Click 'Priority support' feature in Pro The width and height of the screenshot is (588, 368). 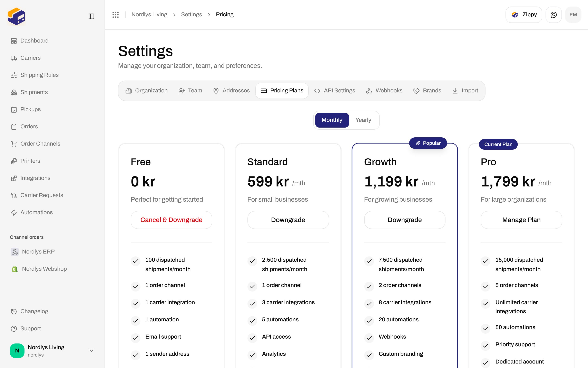click(515, 344)
